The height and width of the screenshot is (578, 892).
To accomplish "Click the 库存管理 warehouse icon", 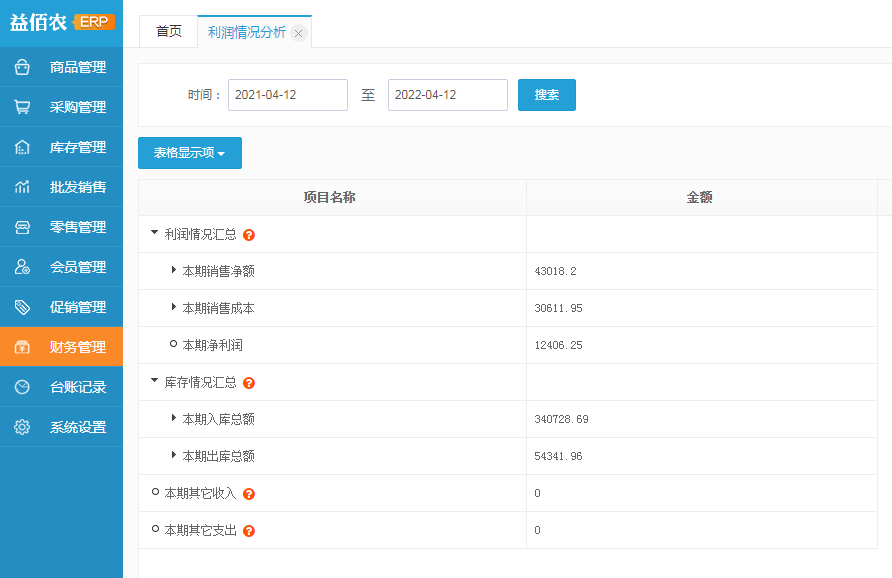I will pos(22,147).
